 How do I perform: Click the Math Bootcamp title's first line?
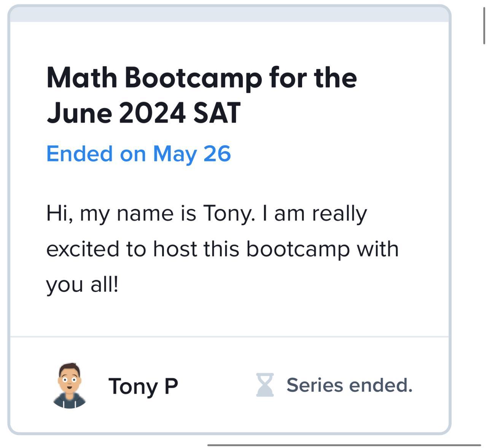tap(201, 78)
